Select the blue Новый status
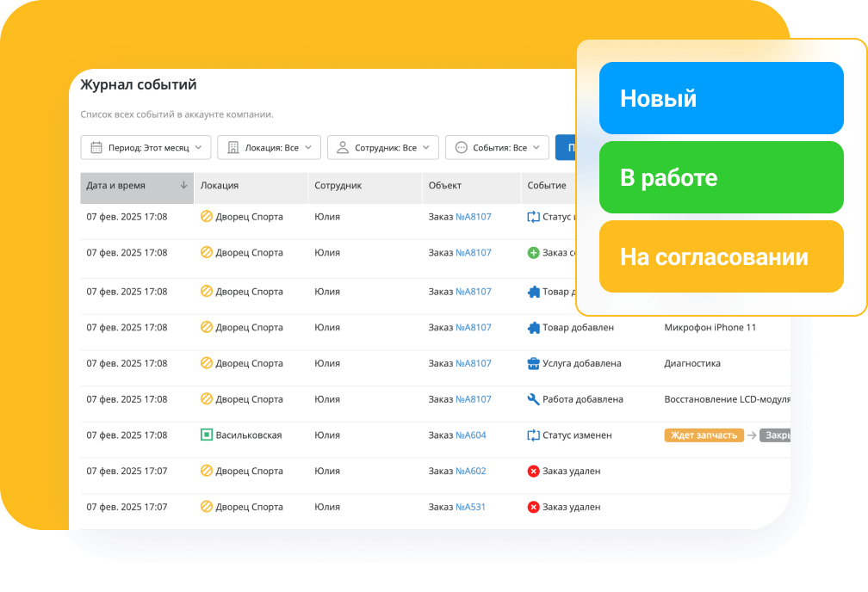Image resolution: width=868 pixels, height=592 pixels. pos(721,98)
